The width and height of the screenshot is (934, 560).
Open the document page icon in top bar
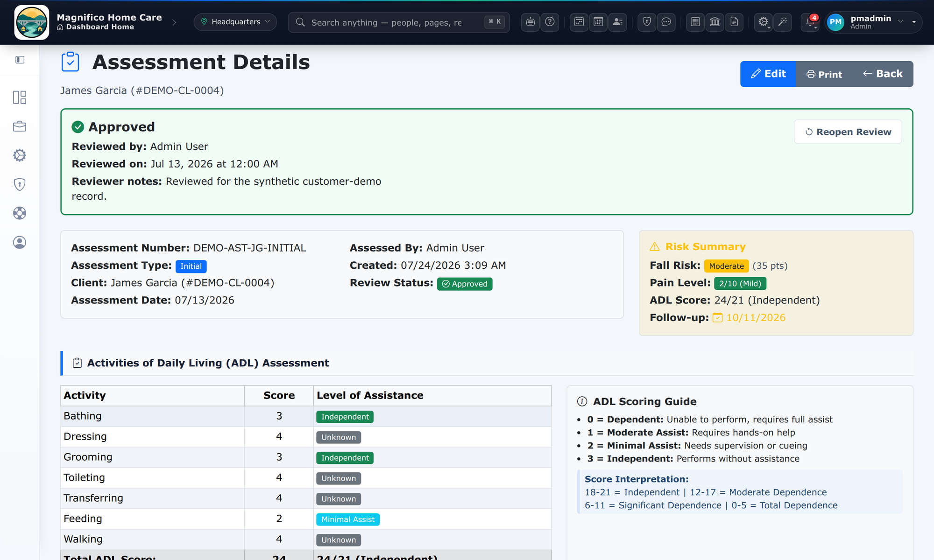(734, 22)
